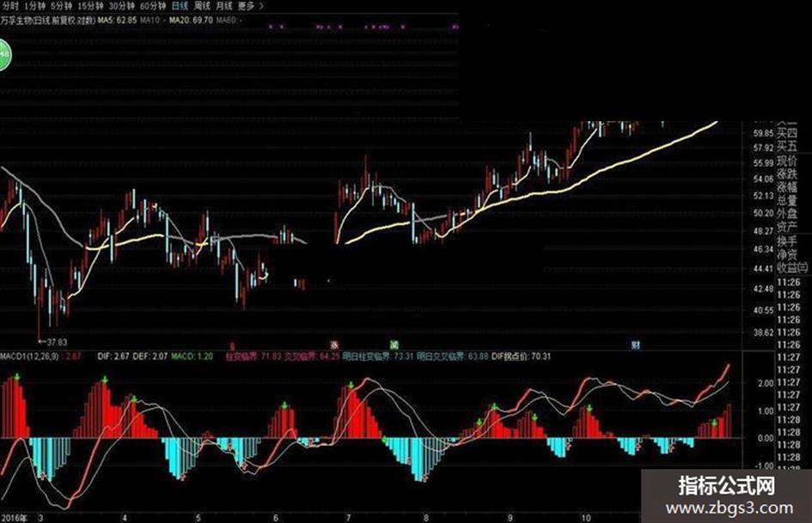Screen dimensions: 812x523
Task: Click the 外盘 row in quote panel
Action: click(x=786, y=213)
